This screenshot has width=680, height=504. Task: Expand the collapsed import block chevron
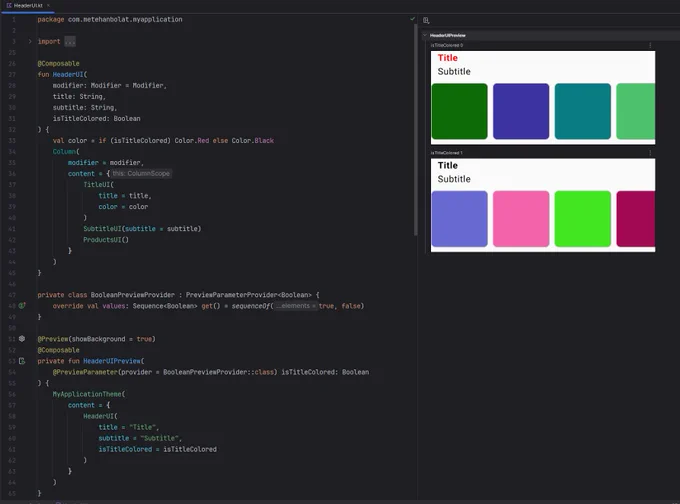click(x=30, y=41)
